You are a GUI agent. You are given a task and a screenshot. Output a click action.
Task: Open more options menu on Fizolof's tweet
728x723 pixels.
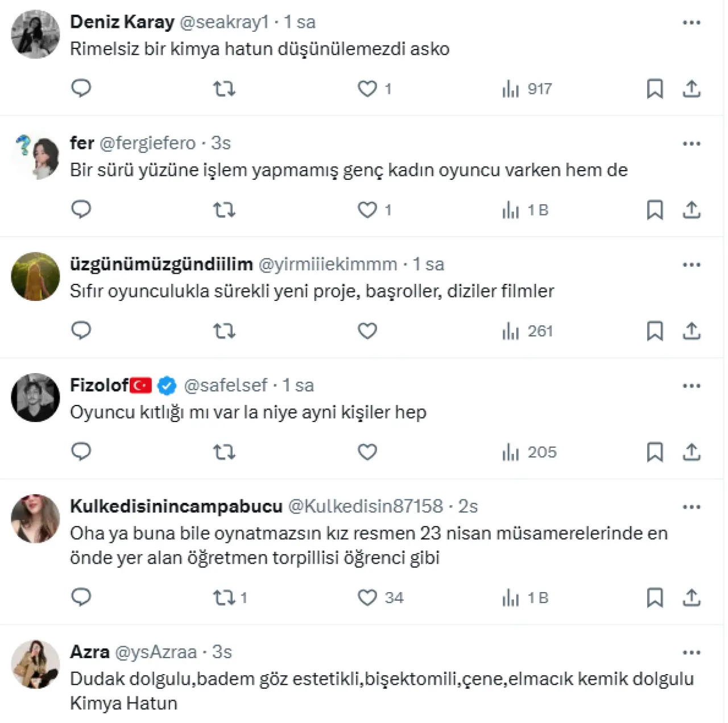(691, 386)
